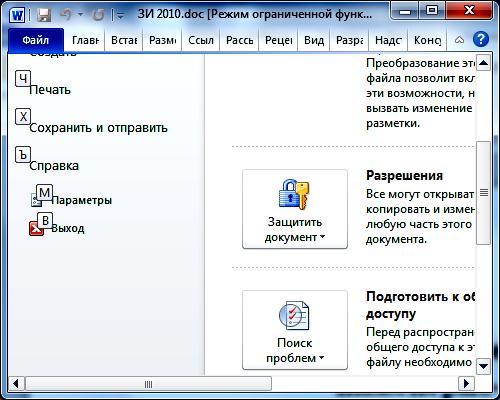Switch to the Вставка ribbon tab
Viewport: 500px width, 400px height.
124,40
